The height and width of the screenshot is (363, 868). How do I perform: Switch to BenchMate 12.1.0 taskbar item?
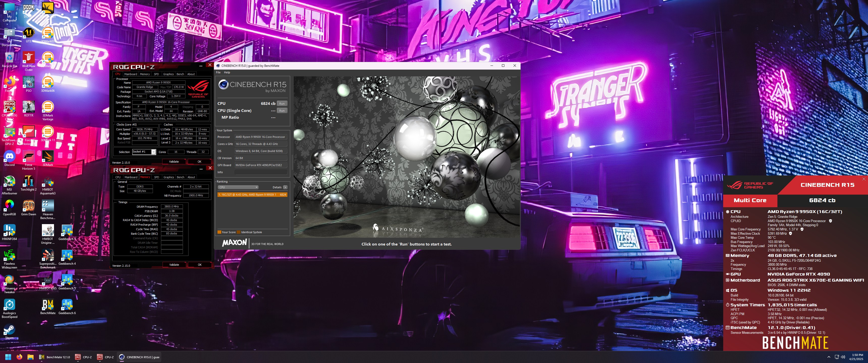pyautogui.click(x=55, y=357)
